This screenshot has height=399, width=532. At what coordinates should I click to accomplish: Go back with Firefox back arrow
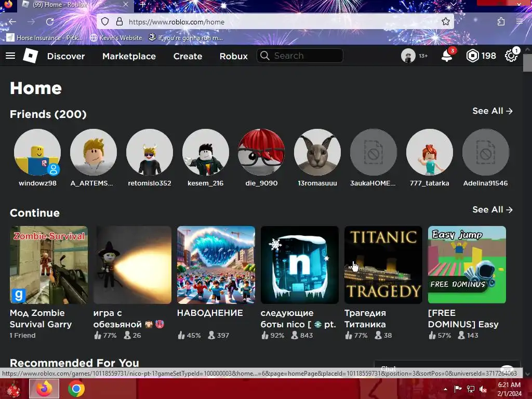coord(12,22)
